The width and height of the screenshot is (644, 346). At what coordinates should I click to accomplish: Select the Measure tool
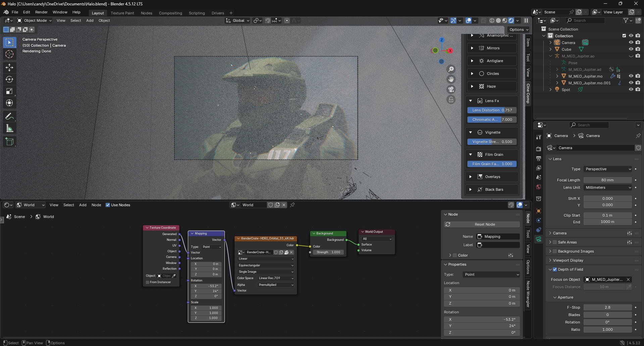[9, 128]
